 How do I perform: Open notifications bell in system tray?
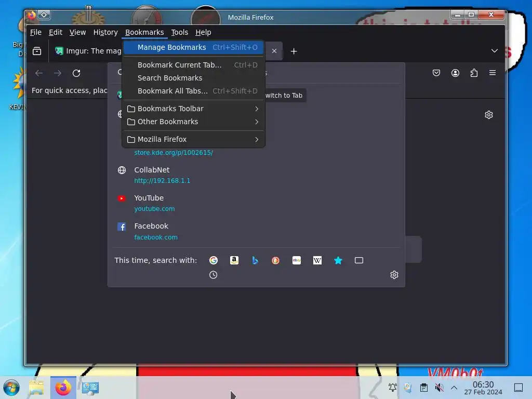393,387
